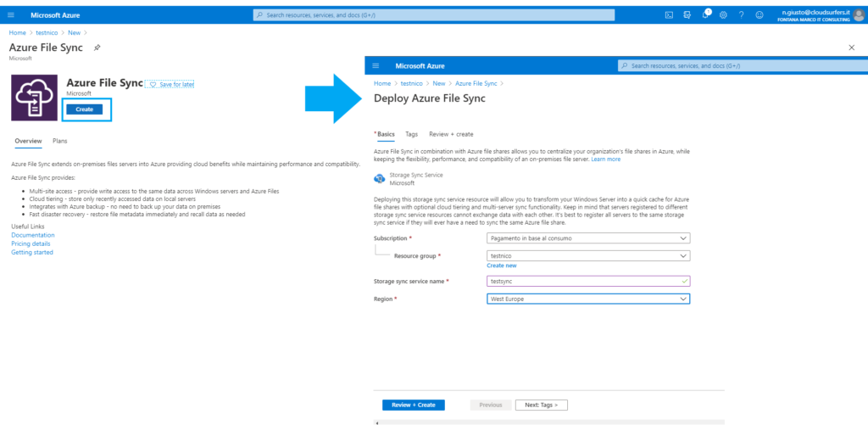This screenshot has height=425, width=868.
Task: Expand the Region dropdown
Action: [x=588, y=299]
